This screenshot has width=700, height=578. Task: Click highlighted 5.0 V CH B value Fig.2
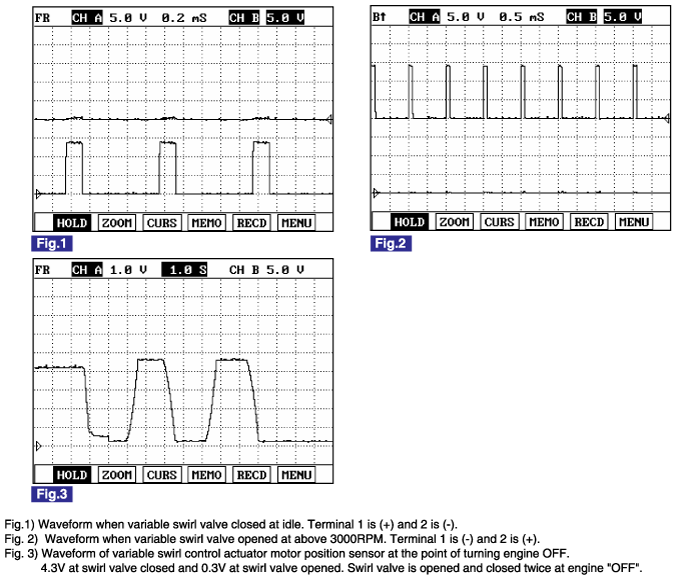623,17
